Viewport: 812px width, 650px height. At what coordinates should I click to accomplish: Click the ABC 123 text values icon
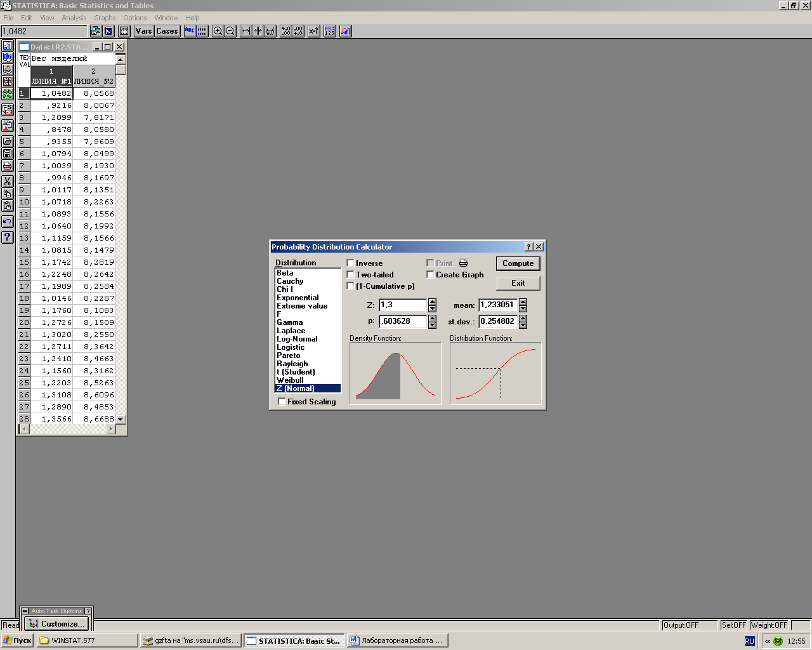tap(329, 30)
